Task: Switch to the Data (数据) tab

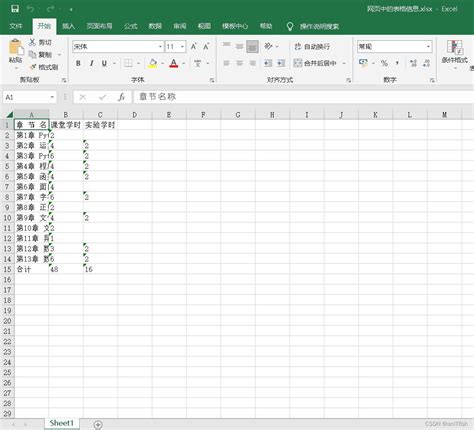Action: 155,26
